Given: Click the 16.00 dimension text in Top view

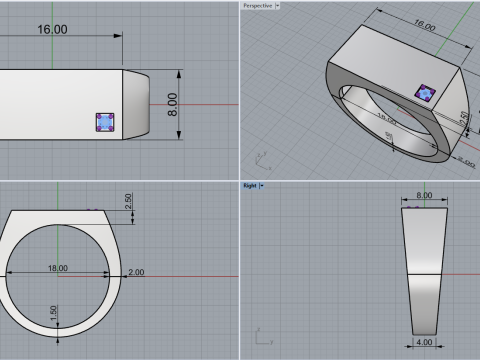Looking at the screenshot, I should pyautogui.click(x=52, y=29).
